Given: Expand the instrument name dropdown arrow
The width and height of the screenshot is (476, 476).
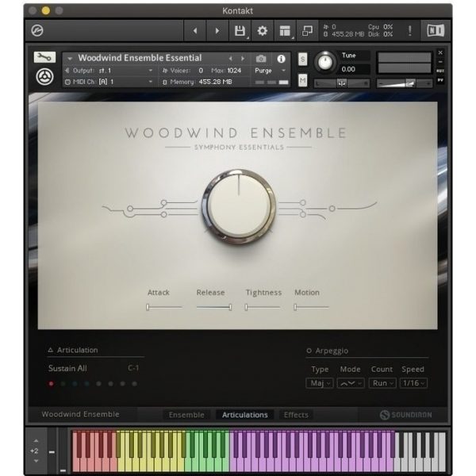Looking at the screenshot, I should pos(70,58).
